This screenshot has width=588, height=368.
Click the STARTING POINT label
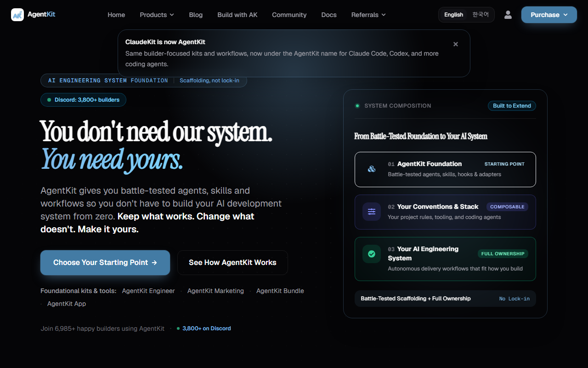(504, 164)
